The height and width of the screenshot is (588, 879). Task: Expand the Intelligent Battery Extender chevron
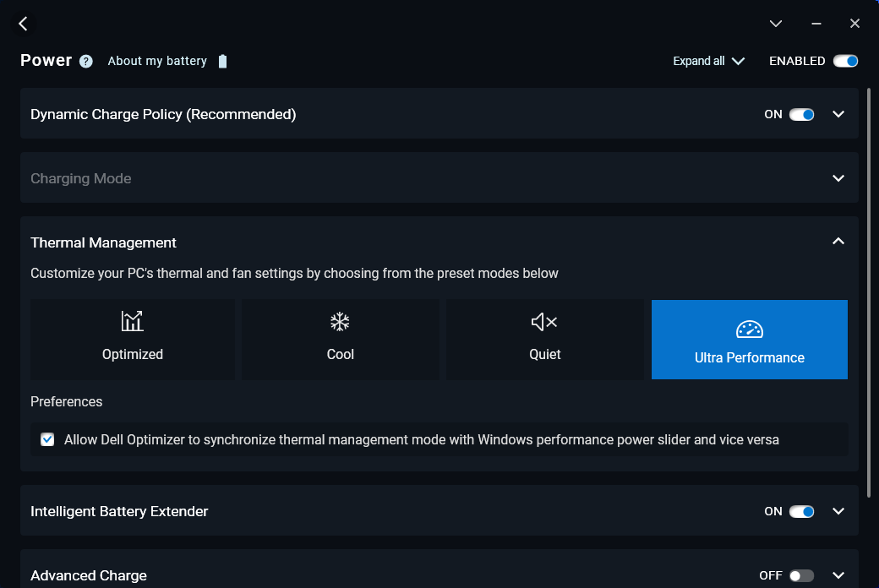838,511
